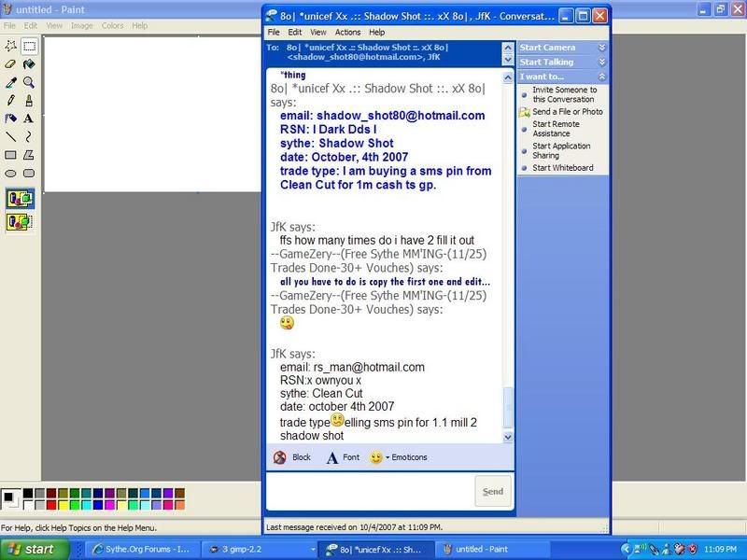Pick the Polygon shape tool

29,155
